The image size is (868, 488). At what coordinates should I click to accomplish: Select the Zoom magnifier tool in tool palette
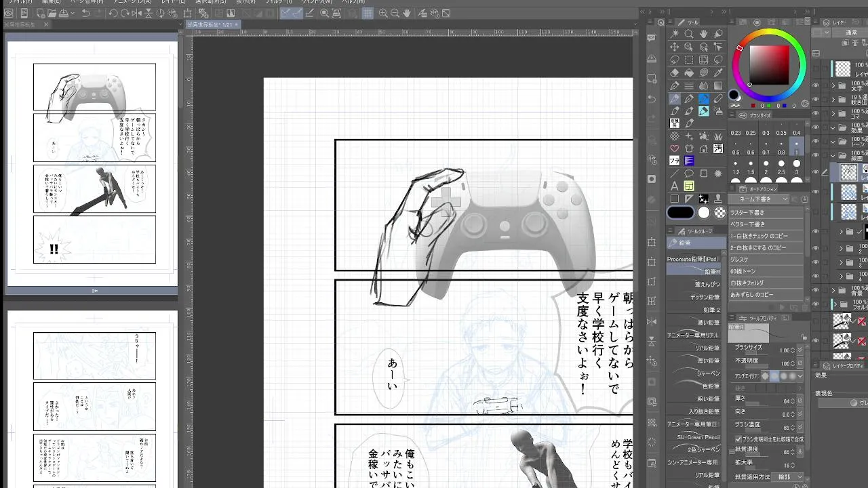(x=689, y=34)
